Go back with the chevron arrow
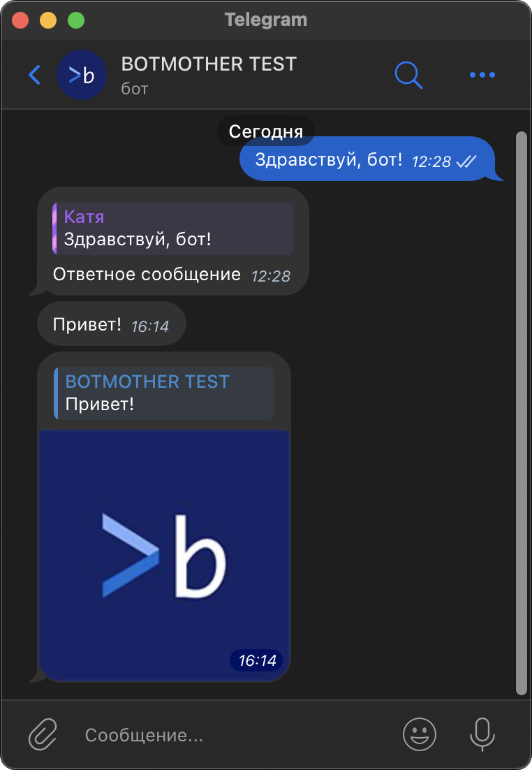The image size is (532, 770). (34, 75)
